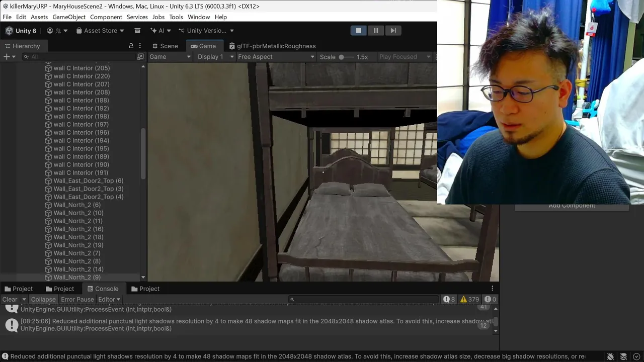Select the 08:25:06 shadow atlas log entry
The width and height of the screenshot is (644, 362).
tap(247, 325)
